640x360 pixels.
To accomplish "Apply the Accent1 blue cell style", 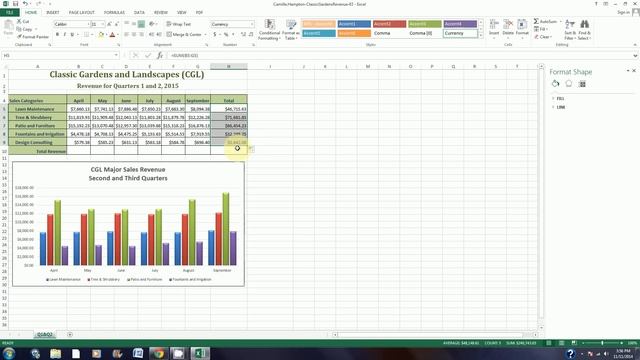I will click(354, 24).
